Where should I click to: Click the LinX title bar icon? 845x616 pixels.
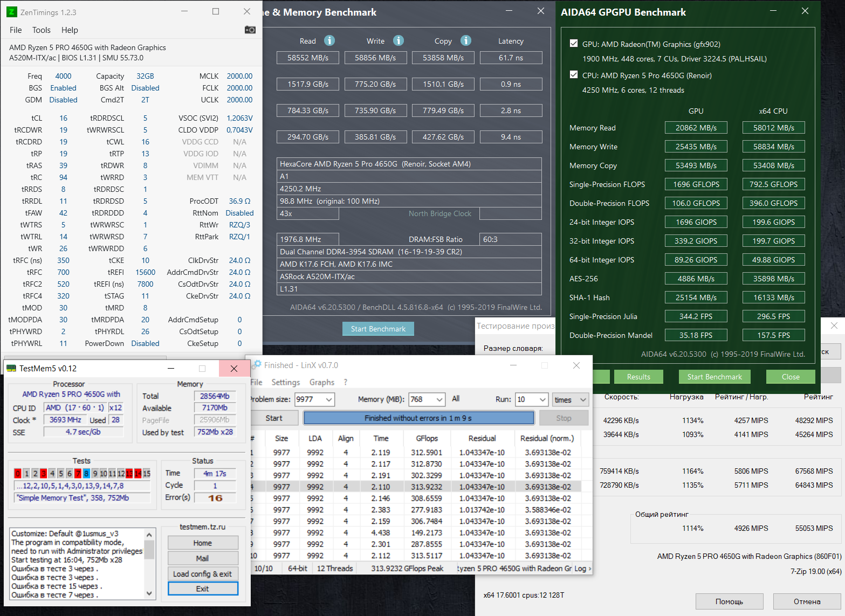257,365
